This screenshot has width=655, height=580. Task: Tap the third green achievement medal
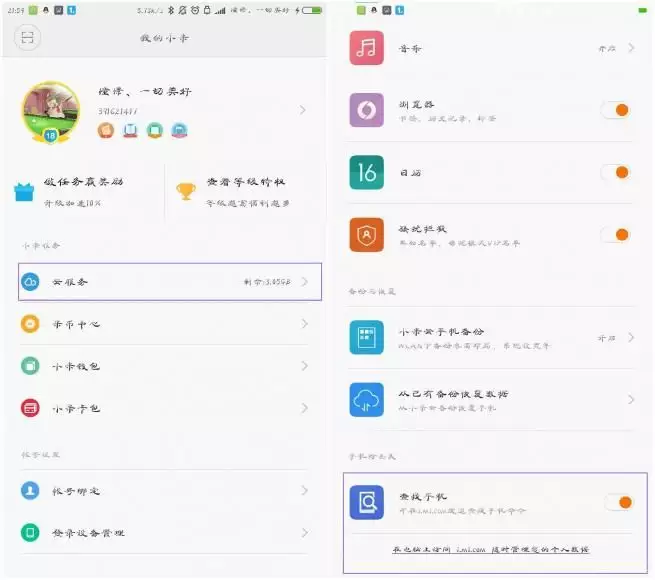click(x=155, y=130)
